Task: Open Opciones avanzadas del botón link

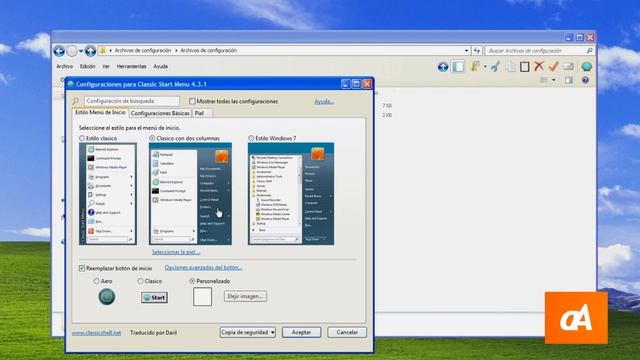Action: coord(203,267)
